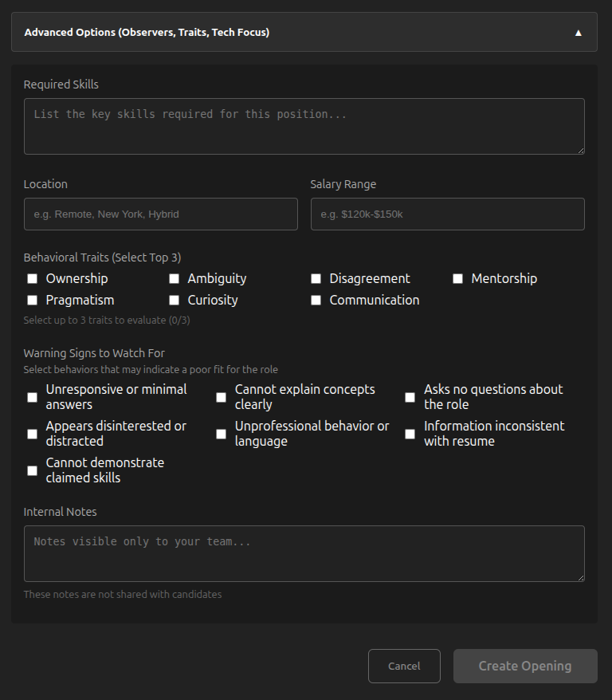Screen dimensions: 612x700
Task: Check the Pragmatism trait option
Action: click(33, 301)
